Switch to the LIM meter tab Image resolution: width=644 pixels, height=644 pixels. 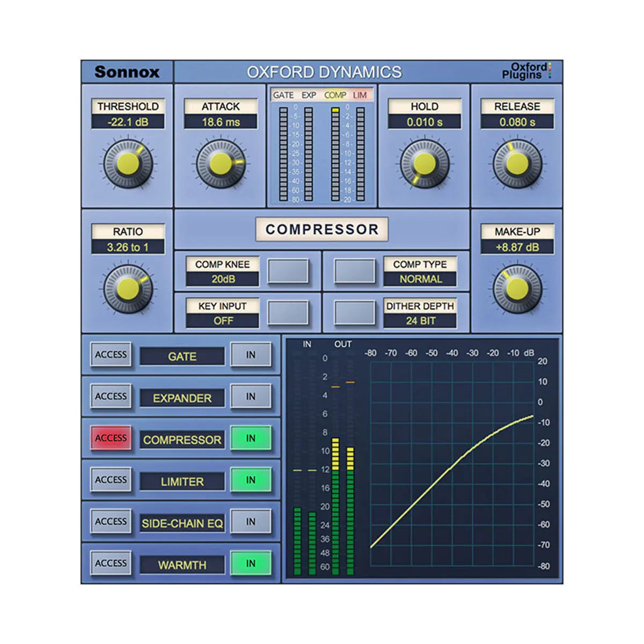(x=360, y=95)
